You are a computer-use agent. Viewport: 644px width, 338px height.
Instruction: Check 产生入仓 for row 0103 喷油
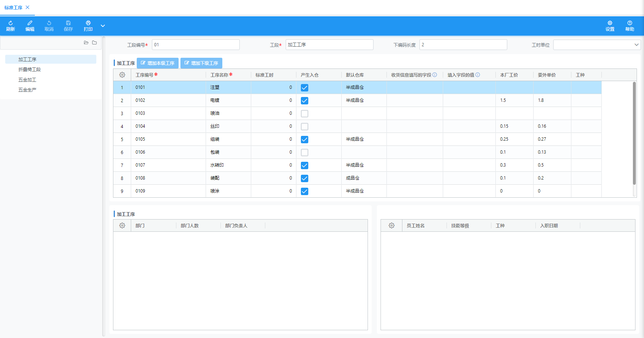point(305,114)
